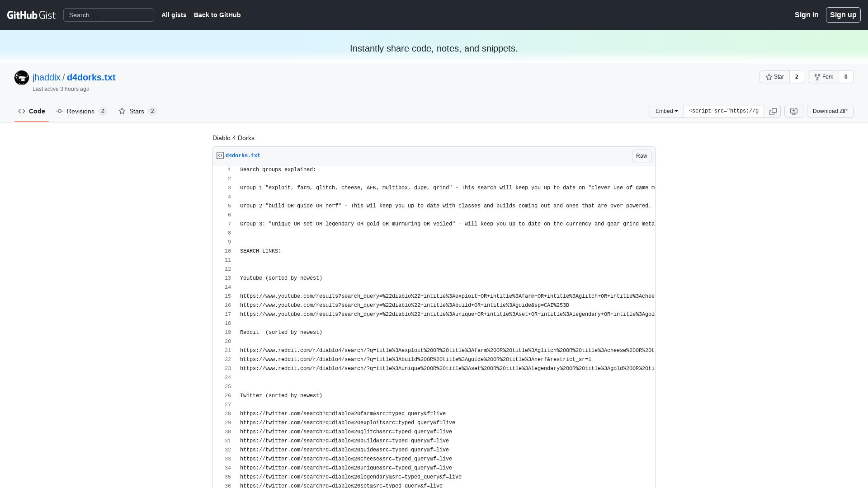Focus the gist Search box
Viewport: 868px width, 488px height.
tap(108, 15)
